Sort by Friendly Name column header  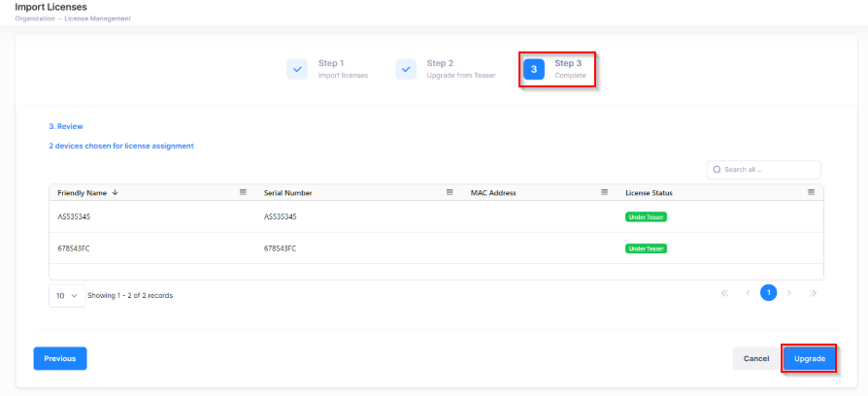pos(82,193)
